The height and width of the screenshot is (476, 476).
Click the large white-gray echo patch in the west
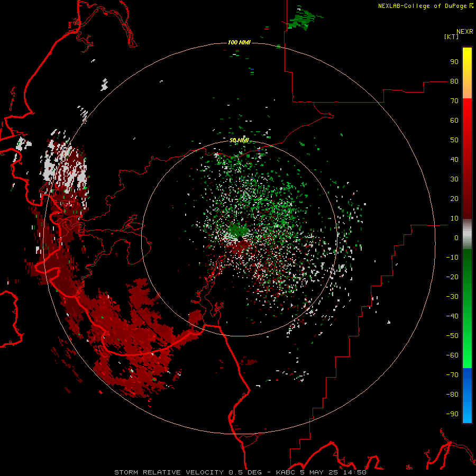tap(65, 168)
